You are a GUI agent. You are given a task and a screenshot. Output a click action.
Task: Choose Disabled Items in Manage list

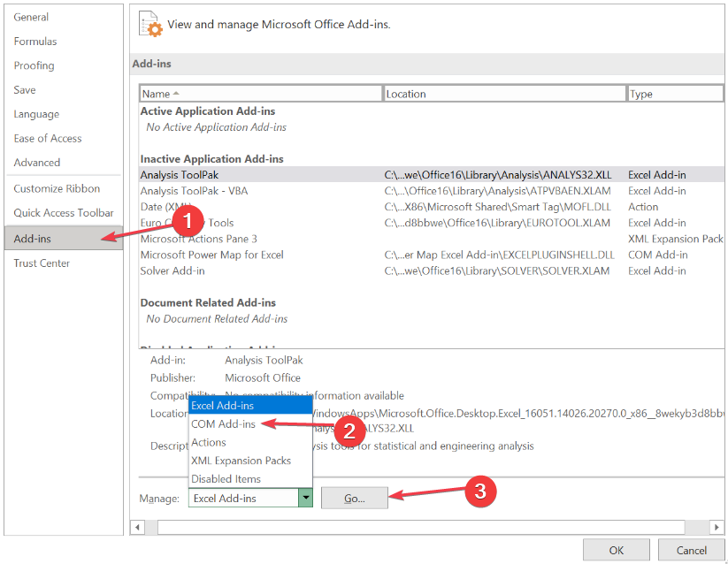(x=250, y=478)
